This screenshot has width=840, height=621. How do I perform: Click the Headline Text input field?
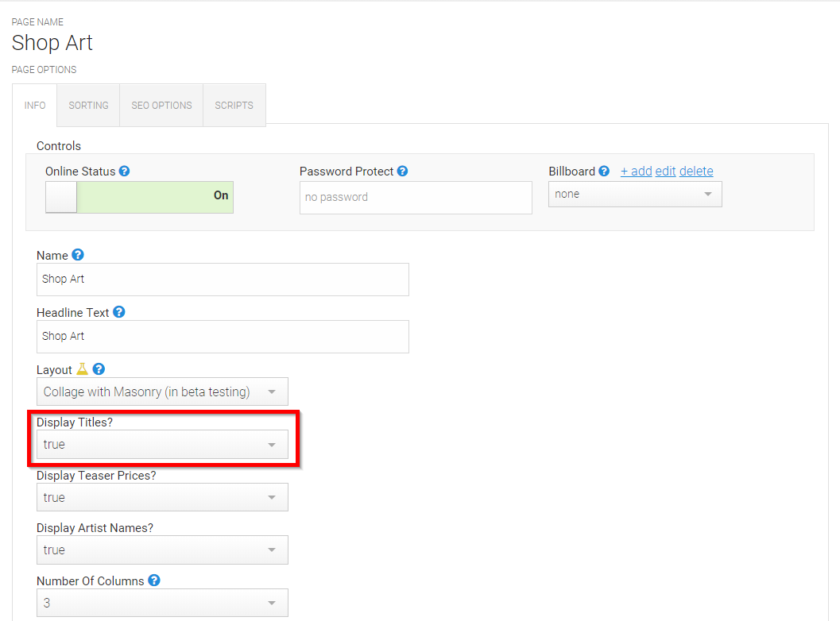[223, 337]
